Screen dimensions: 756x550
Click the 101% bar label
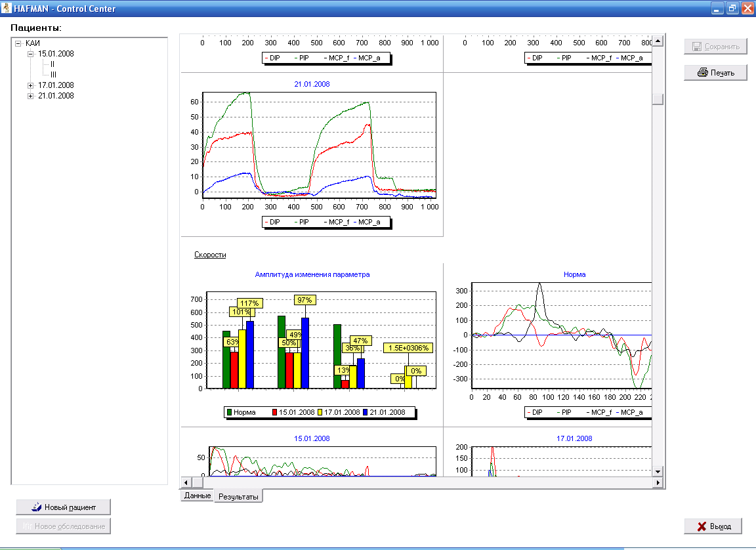click(x=241, y=312)
